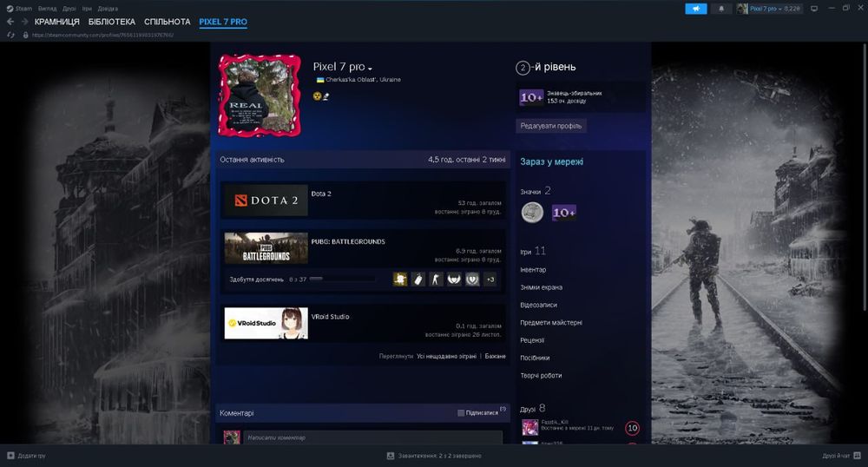Open the PUBG: BATTLEGROUNDS title link
868x467 pixels.
click(x=348, y=242)
